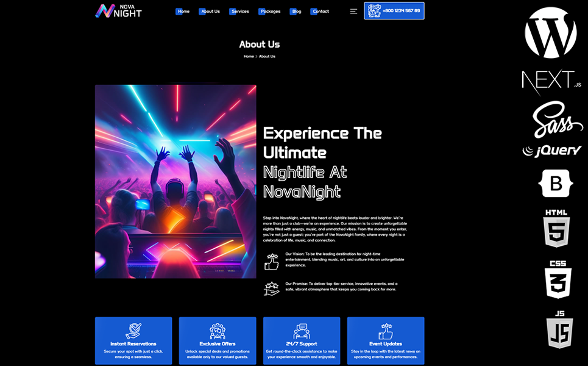Screen dimensions: 588x366
Task: Select the Instant Reservations card
Action: pos(133,341)
